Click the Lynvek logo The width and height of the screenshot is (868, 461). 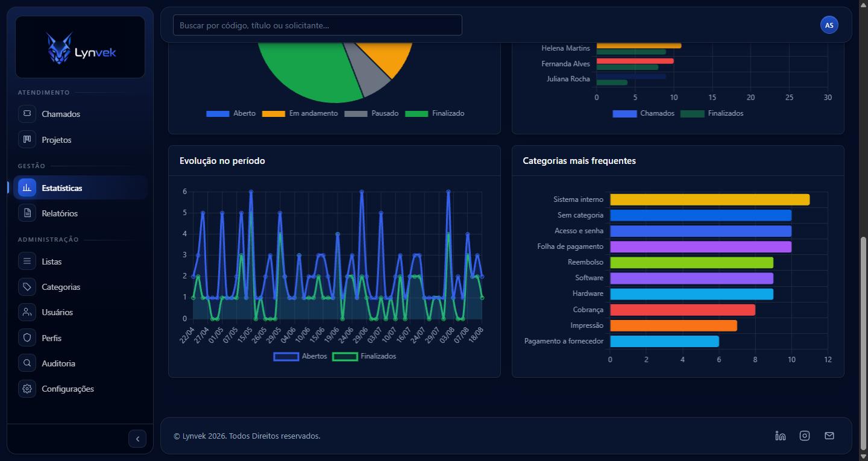point(80,47)
